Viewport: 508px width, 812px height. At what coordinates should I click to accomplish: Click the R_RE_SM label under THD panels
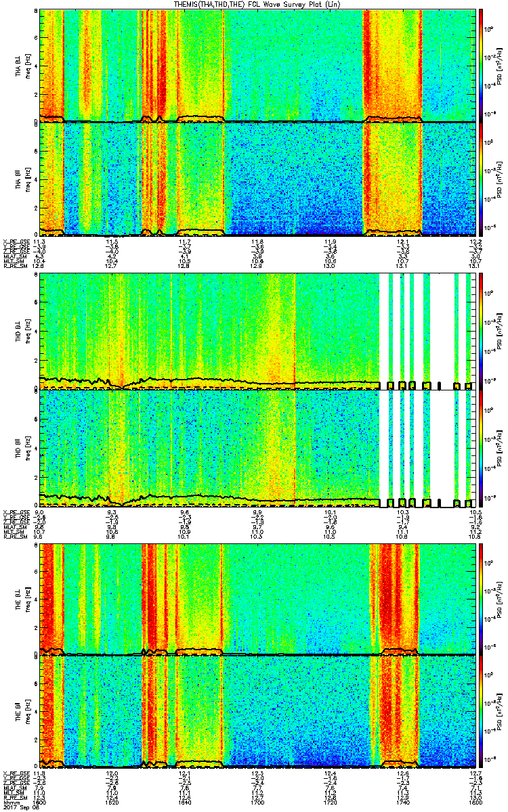pos(15,537)
